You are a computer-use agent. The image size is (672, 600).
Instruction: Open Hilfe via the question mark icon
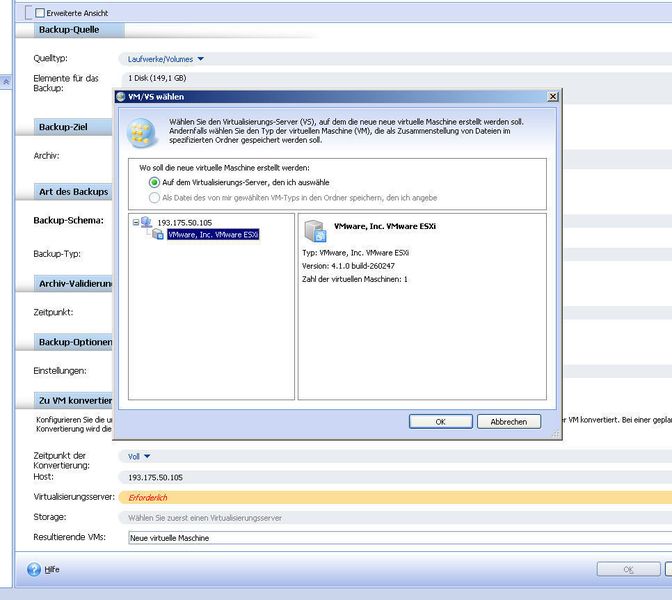click(x=34, y=570)
